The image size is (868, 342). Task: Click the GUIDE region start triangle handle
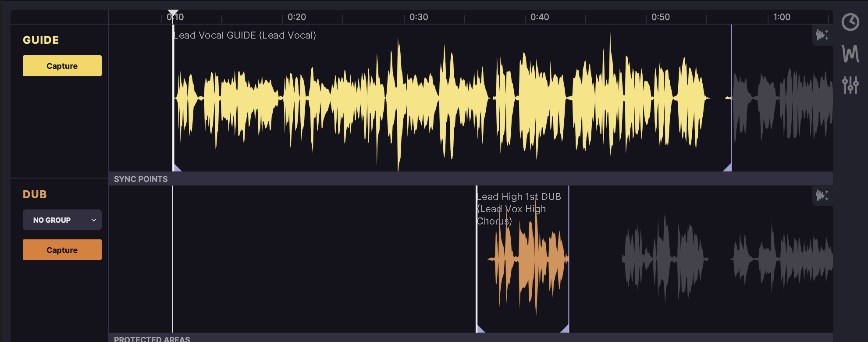177,168
